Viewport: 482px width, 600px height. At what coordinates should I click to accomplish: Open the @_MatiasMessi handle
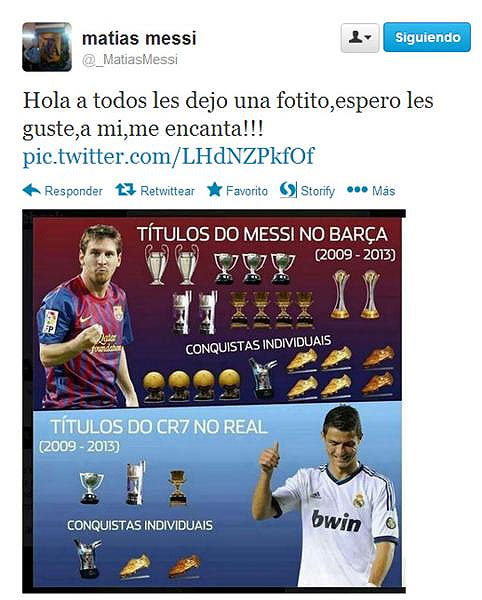(x=130, y=60)
